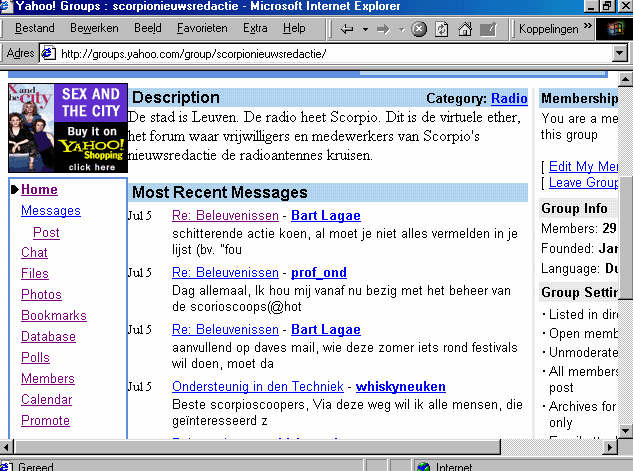Click the Group Info heading
Viewport: 633px width, 471px height.
pyautogui.click(x=574, y=208)
